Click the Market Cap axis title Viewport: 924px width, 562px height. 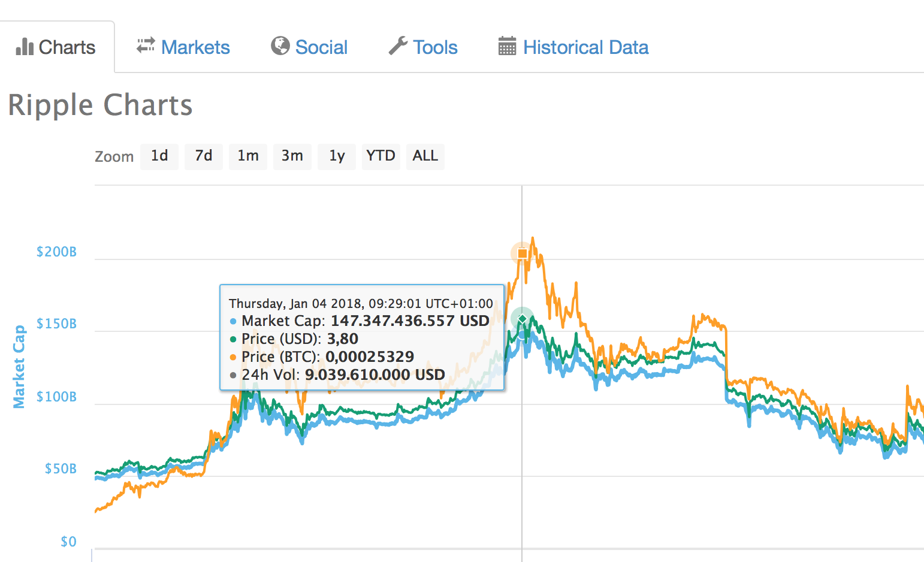tap(19, 367)
